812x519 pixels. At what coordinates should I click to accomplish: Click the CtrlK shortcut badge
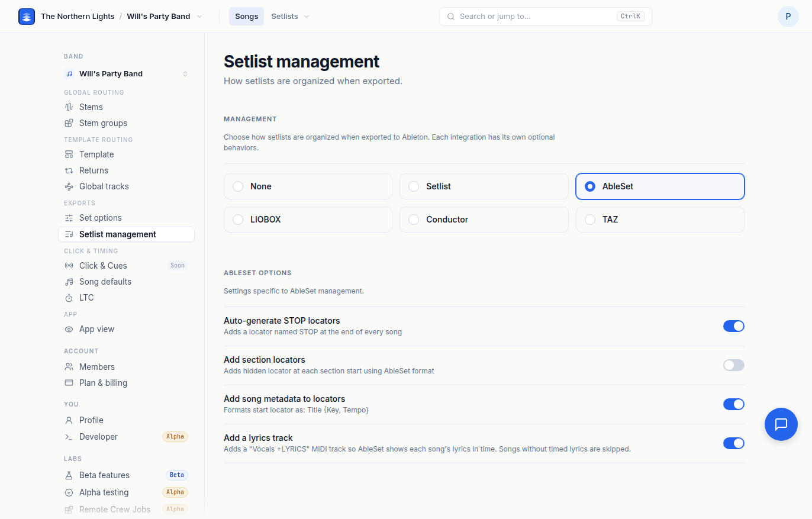click(630, 17)
